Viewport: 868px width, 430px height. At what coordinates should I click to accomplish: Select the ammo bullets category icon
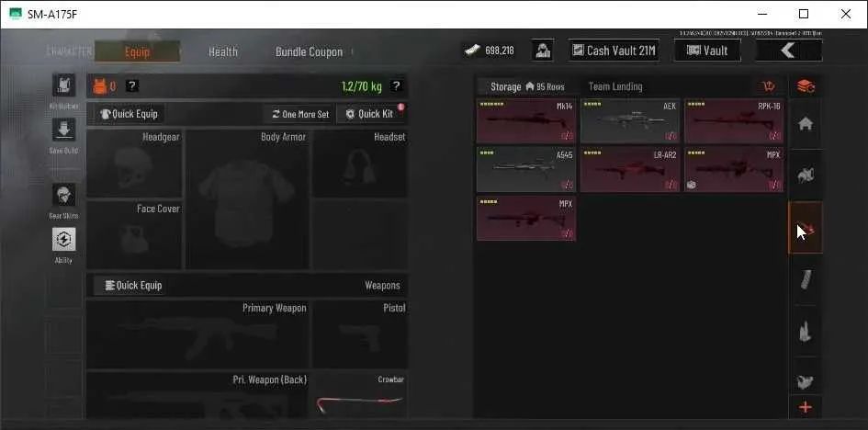806,331
